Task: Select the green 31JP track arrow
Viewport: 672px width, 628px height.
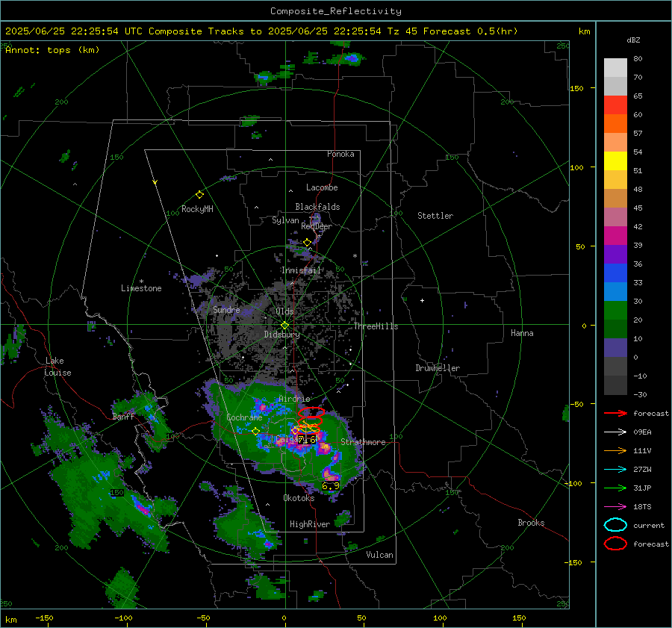Action: [615, 488]
